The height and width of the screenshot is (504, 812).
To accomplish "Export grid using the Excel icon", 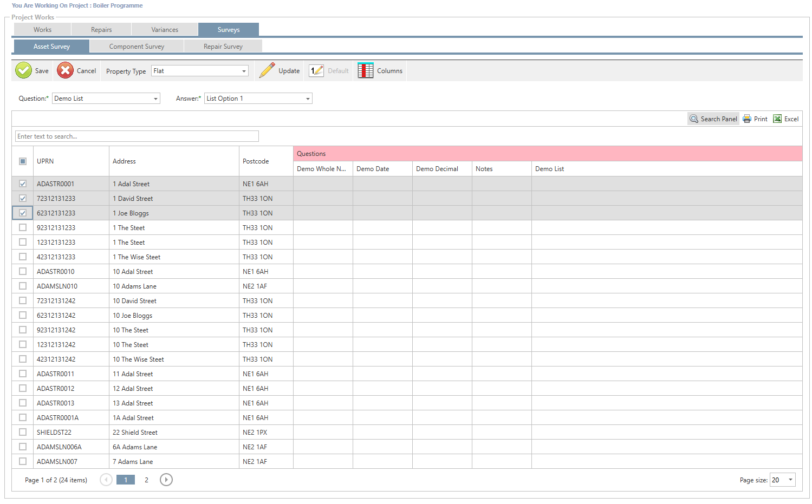I will (x=777, y=119).
